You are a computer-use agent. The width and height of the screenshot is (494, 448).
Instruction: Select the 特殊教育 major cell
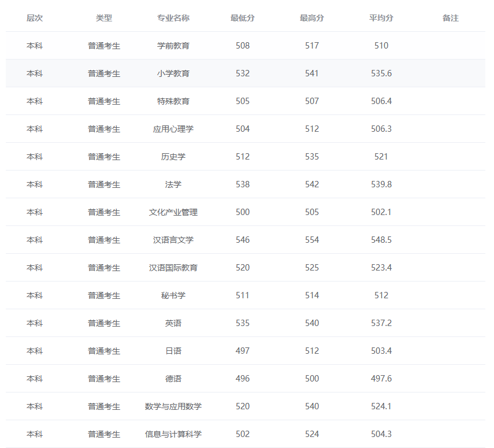[x=173, y=101]
